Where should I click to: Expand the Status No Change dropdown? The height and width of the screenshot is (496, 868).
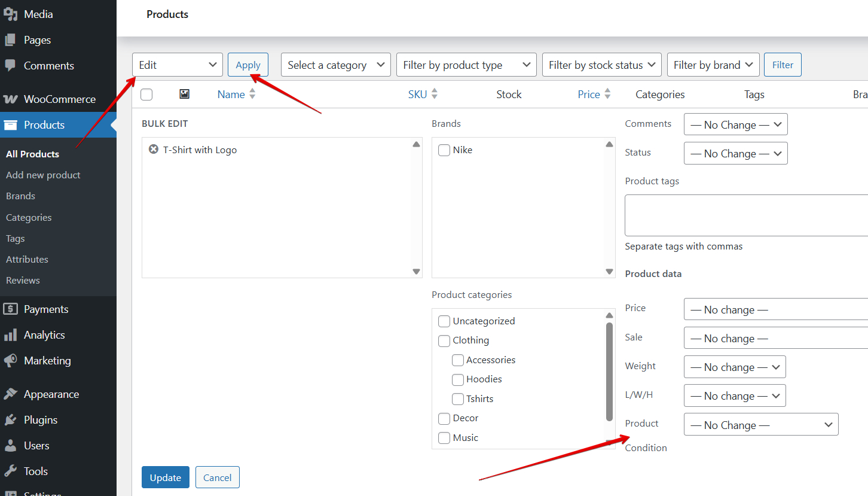pos(735,154)
